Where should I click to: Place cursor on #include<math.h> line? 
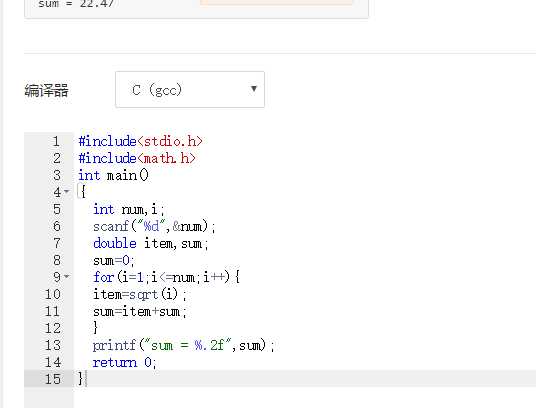[x=137, y=158]
